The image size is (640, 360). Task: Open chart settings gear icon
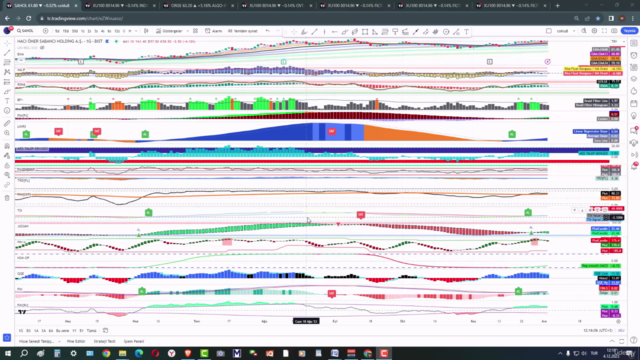pyautogui.click(x=594, y=31)
